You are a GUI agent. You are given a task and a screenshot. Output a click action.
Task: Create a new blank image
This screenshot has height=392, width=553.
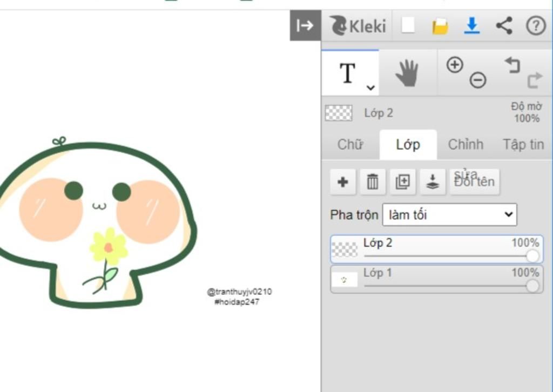pyautogui.click(x=408, y=25)
